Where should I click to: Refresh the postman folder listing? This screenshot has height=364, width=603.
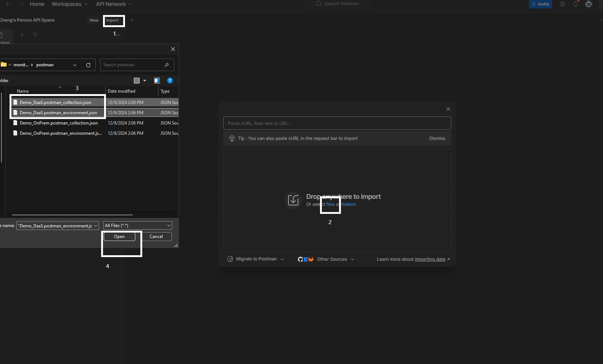coord(88,65)
